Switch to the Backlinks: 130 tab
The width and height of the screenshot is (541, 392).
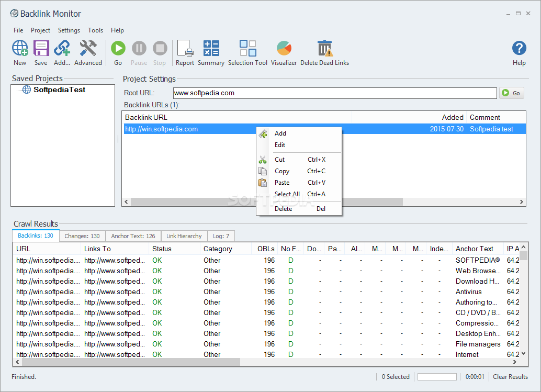pyautogui.click(x=36, y=236)
